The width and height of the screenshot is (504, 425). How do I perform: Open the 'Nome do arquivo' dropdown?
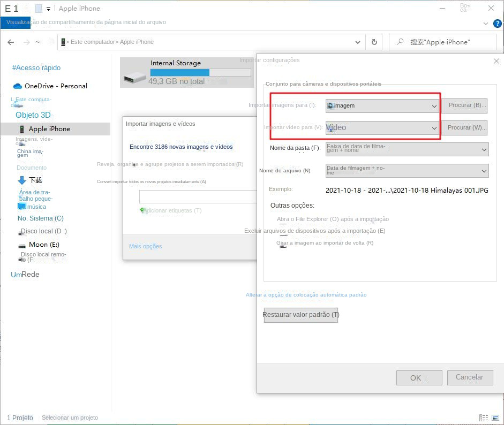click(407, 171)
